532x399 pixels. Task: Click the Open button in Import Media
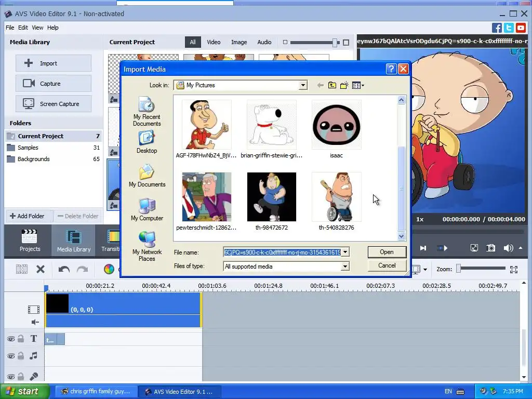click(387, 252)
